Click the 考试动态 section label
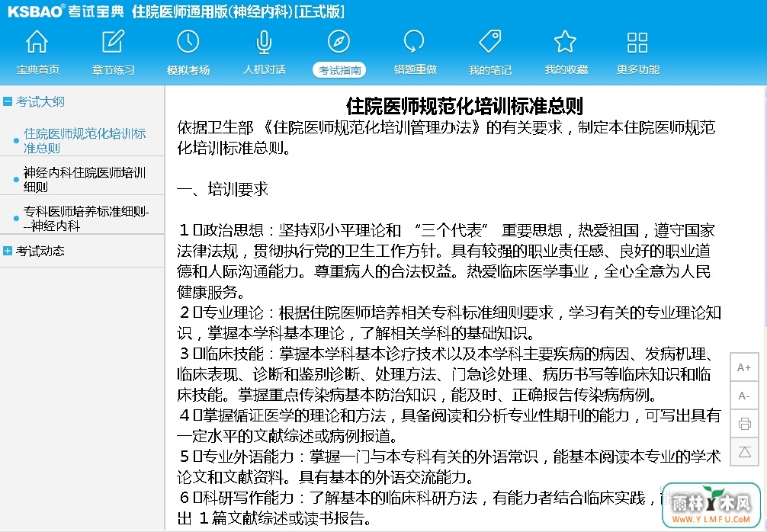 pos(40,251)
